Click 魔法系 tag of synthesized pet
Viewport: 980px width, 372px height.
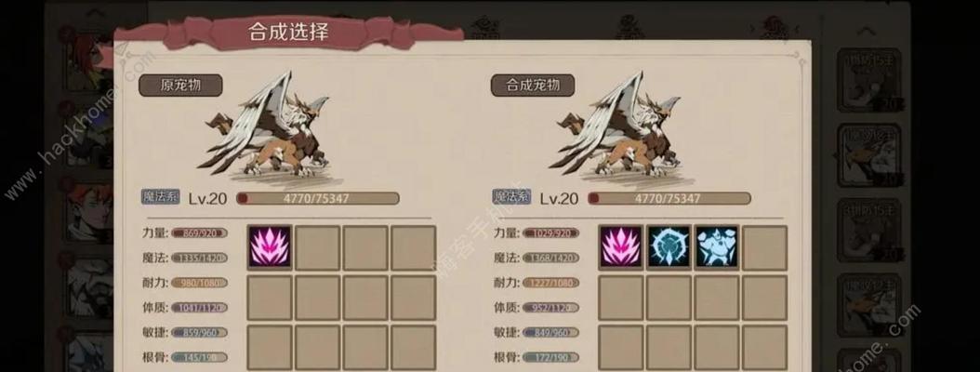(511, 197)
